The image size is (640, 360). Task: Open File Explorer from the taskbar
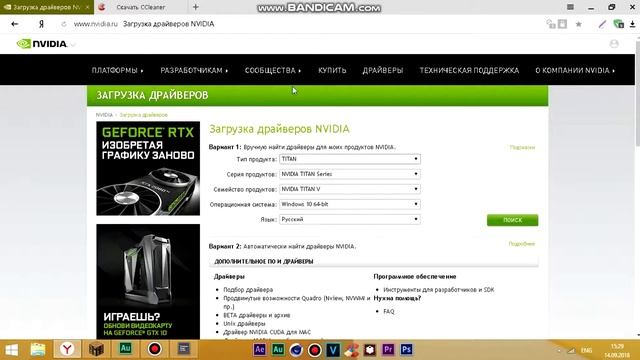(x=38, y=350)
